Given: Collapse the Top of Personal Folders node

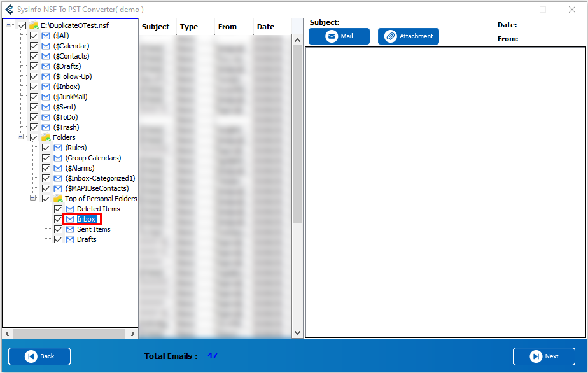Looking at the screenshot, I should (x=32, y=198).
